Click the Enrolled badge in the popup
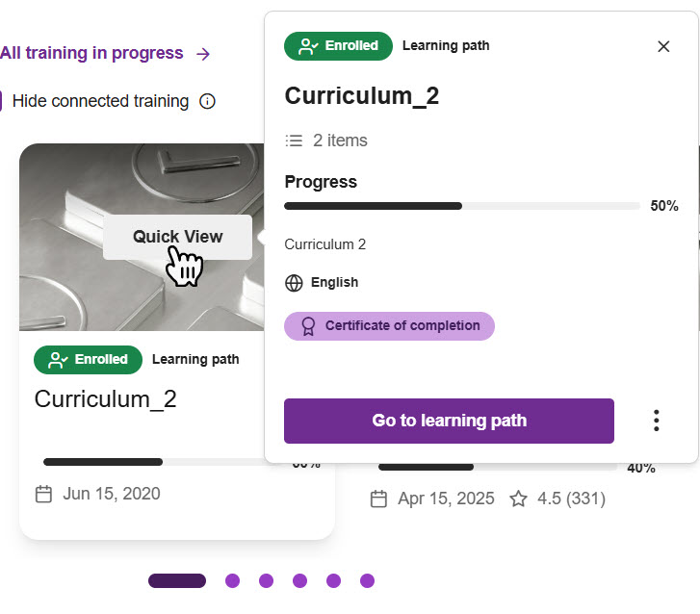This screenshot has width=700, height=614. click(338, 46)
